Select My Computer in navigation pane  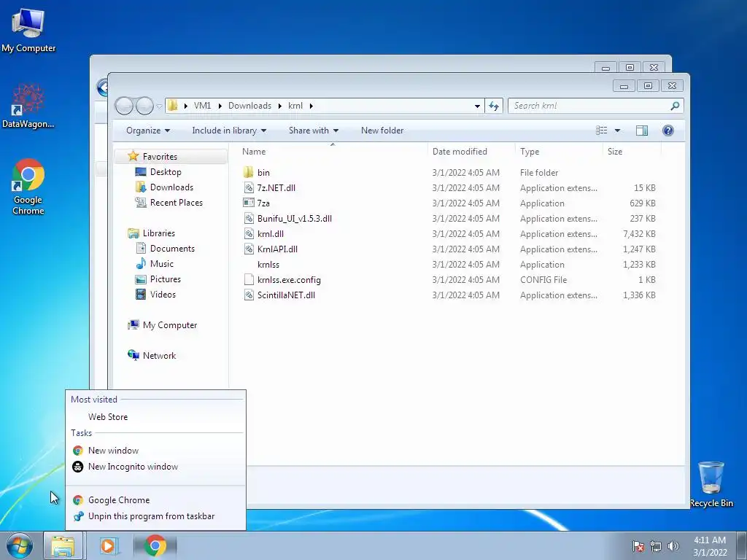(x=169, y=325)
